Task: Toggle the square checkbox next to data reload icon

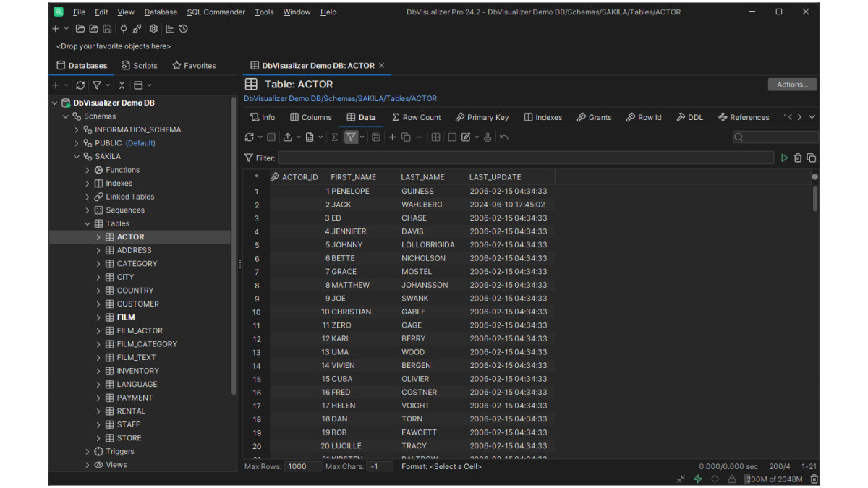Action: pyautogui.click(x=271, y=137)
